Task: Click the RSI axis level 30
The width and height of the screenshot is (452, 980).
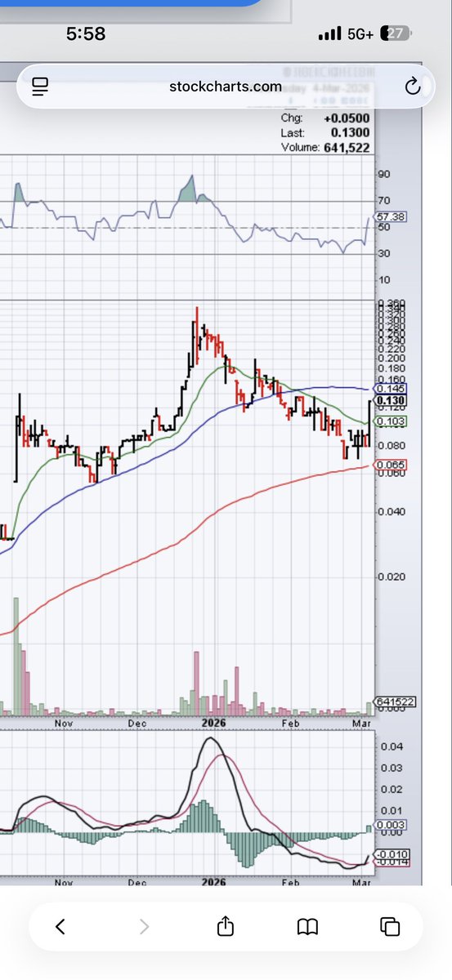Action: [x=383, y=253]
